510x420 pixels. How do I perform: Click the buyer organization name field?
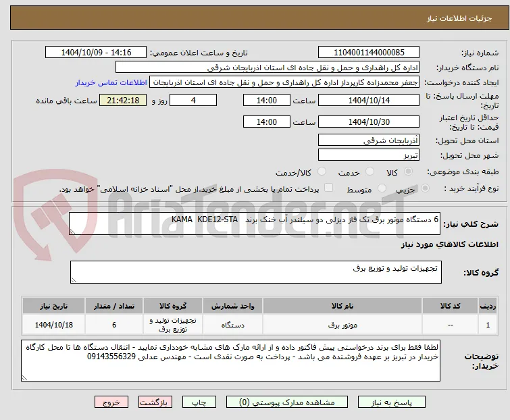click(267, 68)
